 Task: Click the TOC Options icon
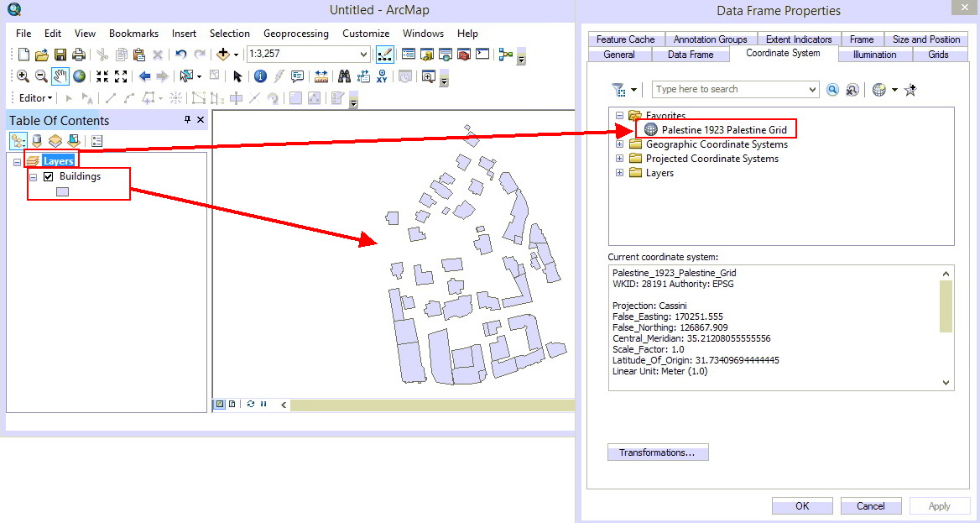pyautogui.click(x=96, y=141)
